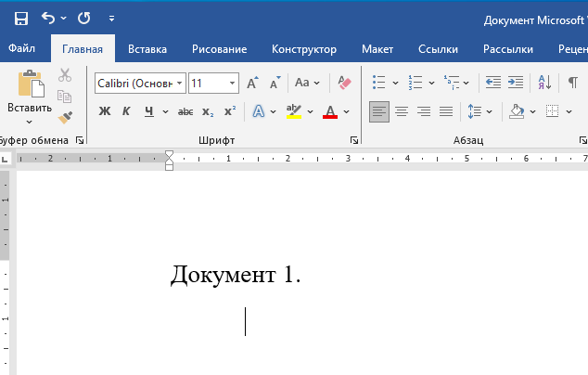Open the borders dropdown arrow

569,112
